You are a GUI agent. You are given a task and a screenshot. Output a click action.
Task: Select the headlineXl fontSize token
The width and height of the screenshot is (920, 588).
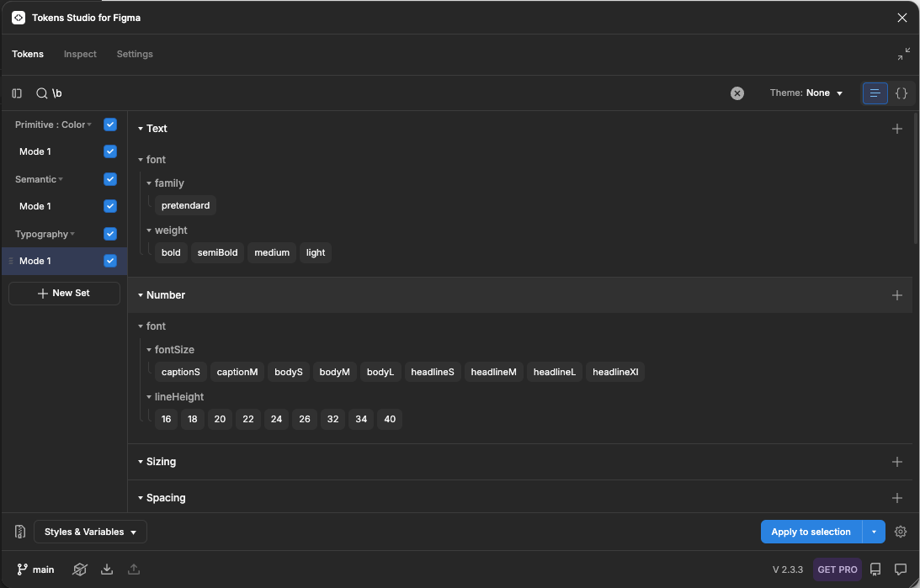tap(615, 372)
